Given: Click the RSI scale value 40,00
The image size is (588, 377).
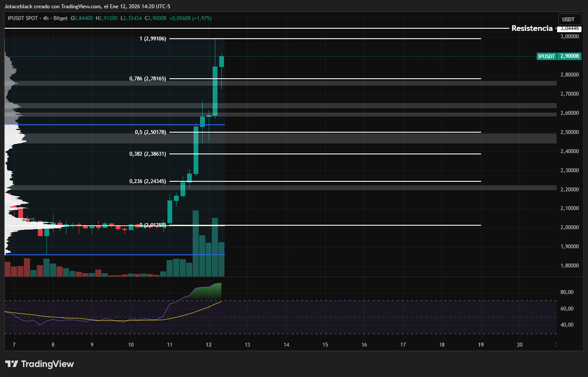Looking at the screenshot, I should 566,325.
